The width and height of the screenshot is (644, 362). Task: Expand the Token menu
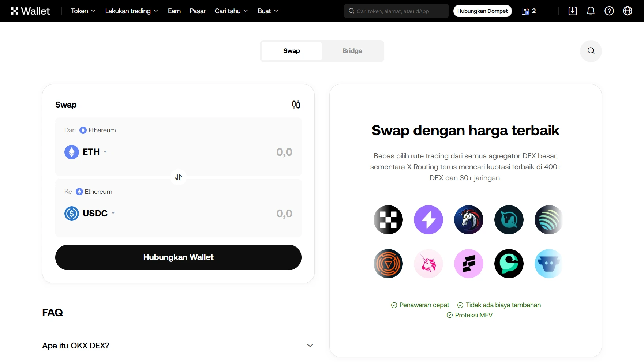[x=83, y=11]
